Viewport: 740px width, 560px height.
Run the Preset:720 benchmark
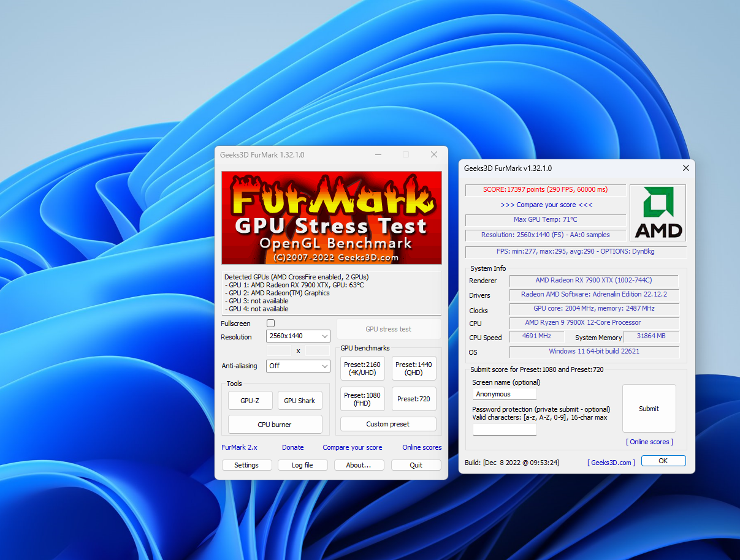(x=414, y=398)
